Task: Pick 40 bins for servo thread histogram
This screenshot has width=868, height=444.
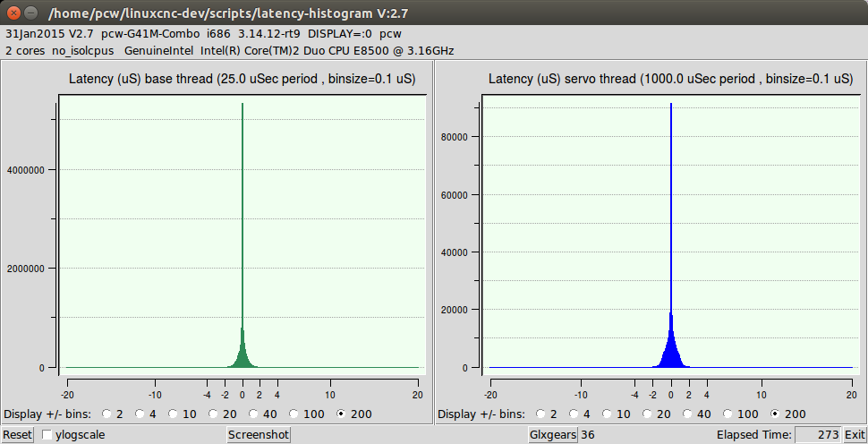Action: [x=688, y=414]
